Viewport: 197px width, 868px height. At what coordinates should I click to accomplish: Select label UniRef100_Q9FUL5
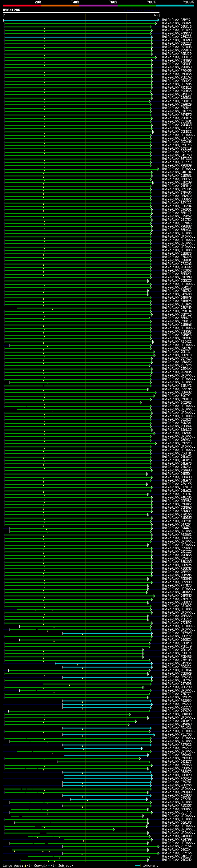click(177, 118)
